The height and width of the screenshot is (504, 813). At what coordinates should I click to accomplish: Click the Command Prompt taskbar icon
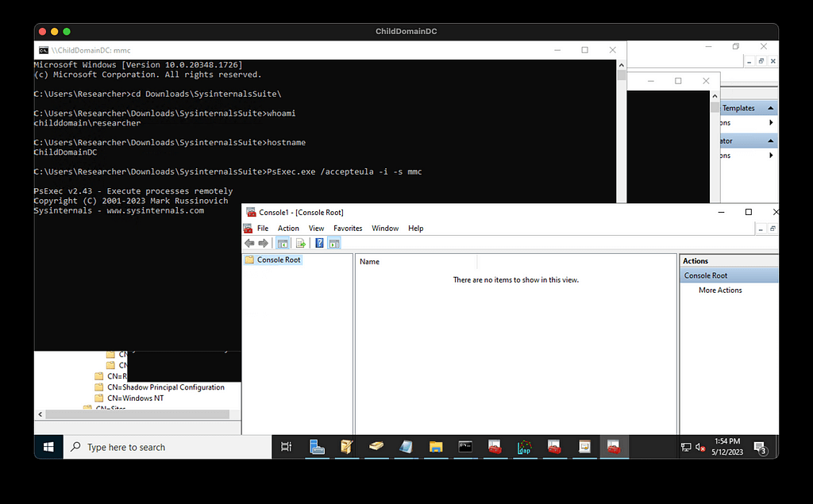coord(465,447)
